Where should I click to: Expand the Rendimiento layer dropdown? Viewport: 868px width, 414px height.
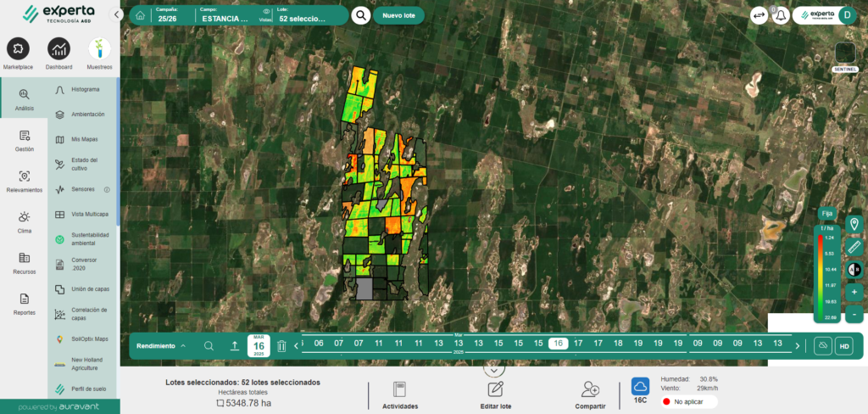[x=161, y=346]
